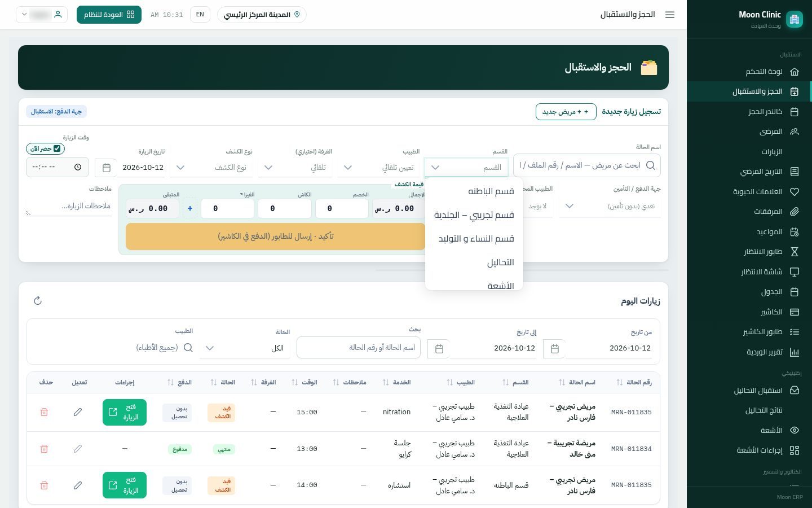Expand the الطبيب doctor dropdown
Viewport: 812px width, 508px height.
pyautogui.click(x=379, y=168)
